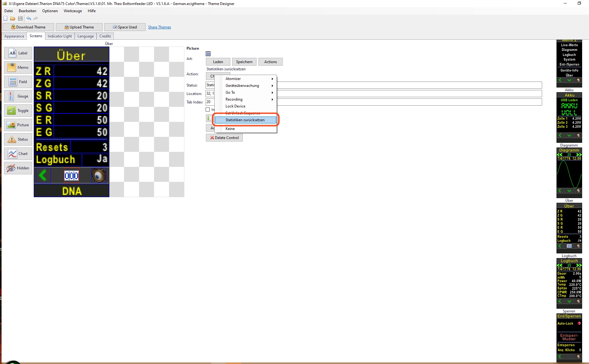Add a Toggle control
The height and width of the screenshot is (364, 589).
click(x=18, y=111)
